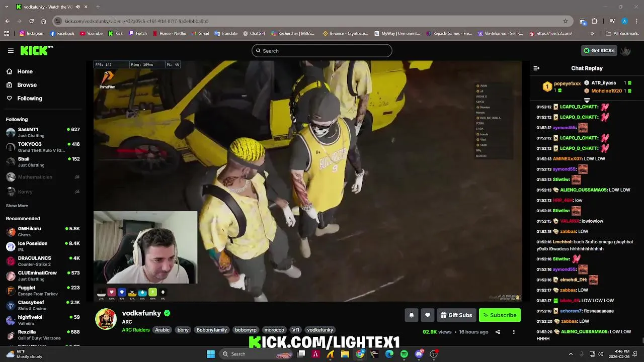Go back in browser

pos(7,21)
